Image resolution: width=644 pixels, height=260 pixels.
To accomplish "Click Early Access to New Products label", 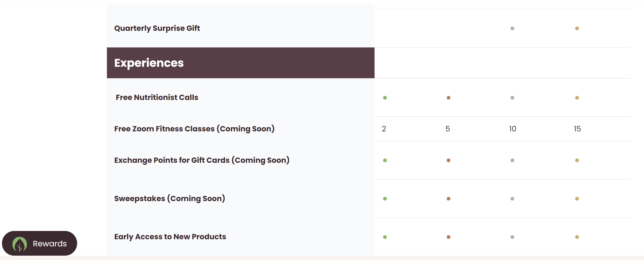I will [x=170, y=237].
